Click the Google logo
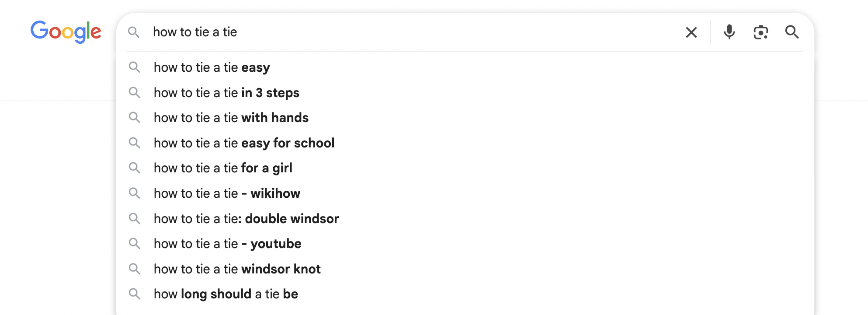868x315 pixels. click(x=66, y=31)
